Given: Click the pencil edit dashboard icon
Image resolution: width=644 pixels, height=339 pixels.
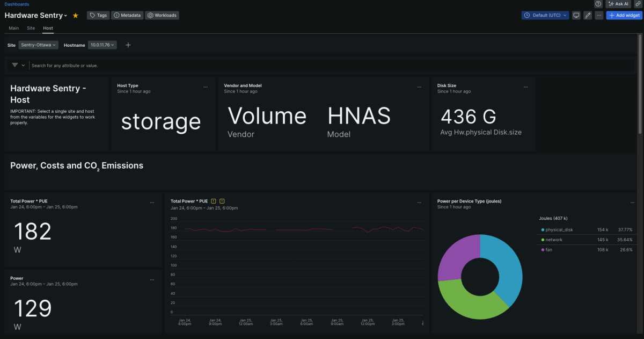Looking at the screenshot, I should pyautogui.click(x=588, y=15).
